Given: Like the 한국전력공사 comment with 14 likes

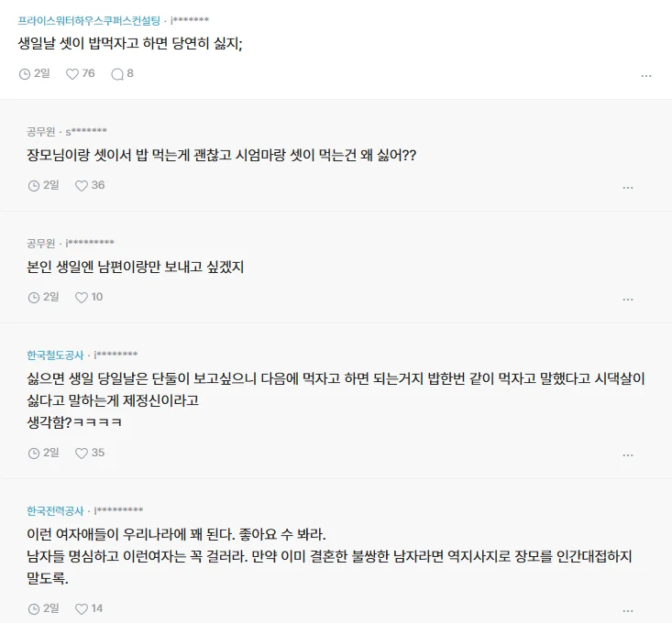Looking at the screenshot, I should click(82, 608).
